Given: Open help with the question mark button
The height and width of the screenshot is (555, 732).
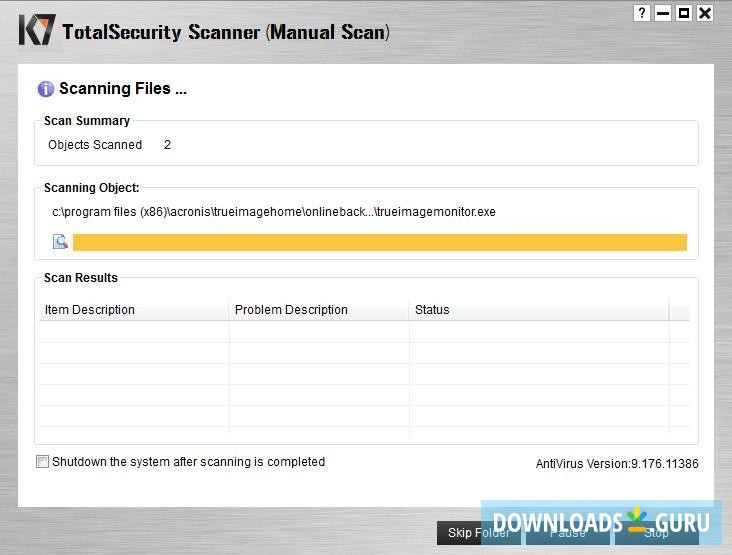Looking at the screenshot, I should click(642, 13).
